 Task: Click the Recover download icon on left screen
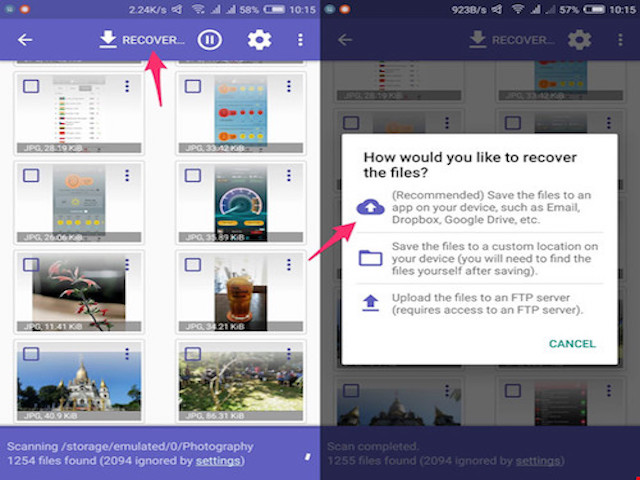pyautogui.click(x=107, y=40)
